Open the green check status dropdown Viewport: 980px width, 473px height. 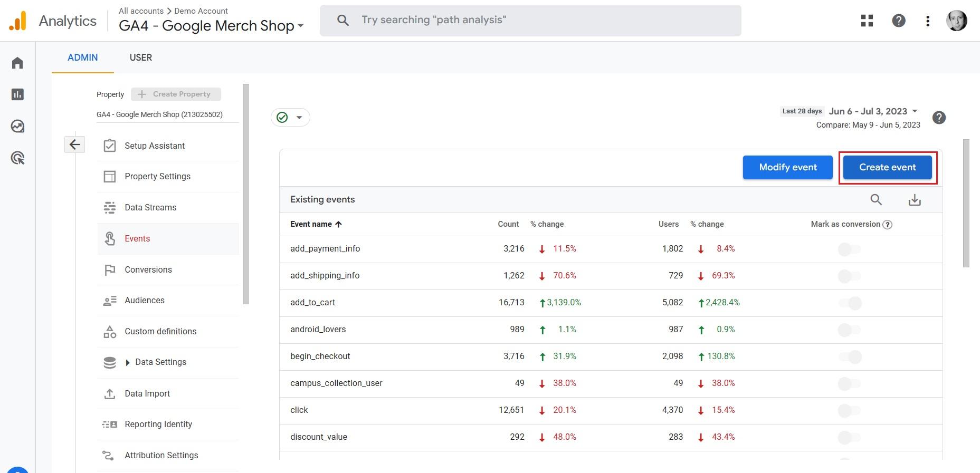tap(290, 117)
